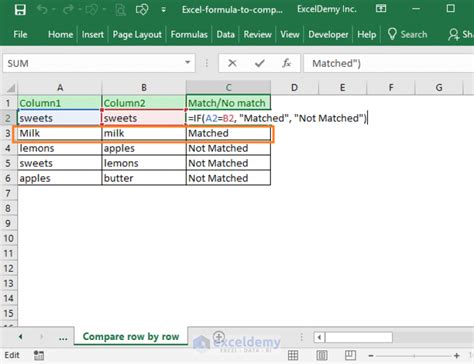This screenshot has height=364, width=474.
Task: Open the Help tab
Action: point(367,34)
